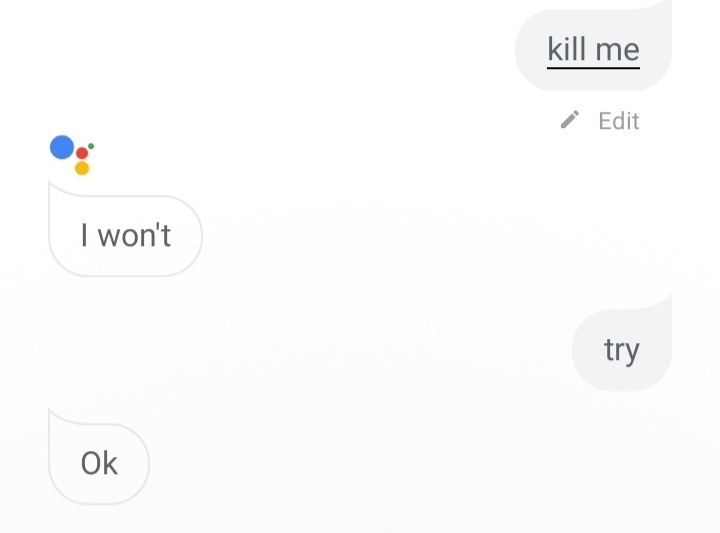
Task: Click the word "won't" in the Assistant reply
Action: 134,235
